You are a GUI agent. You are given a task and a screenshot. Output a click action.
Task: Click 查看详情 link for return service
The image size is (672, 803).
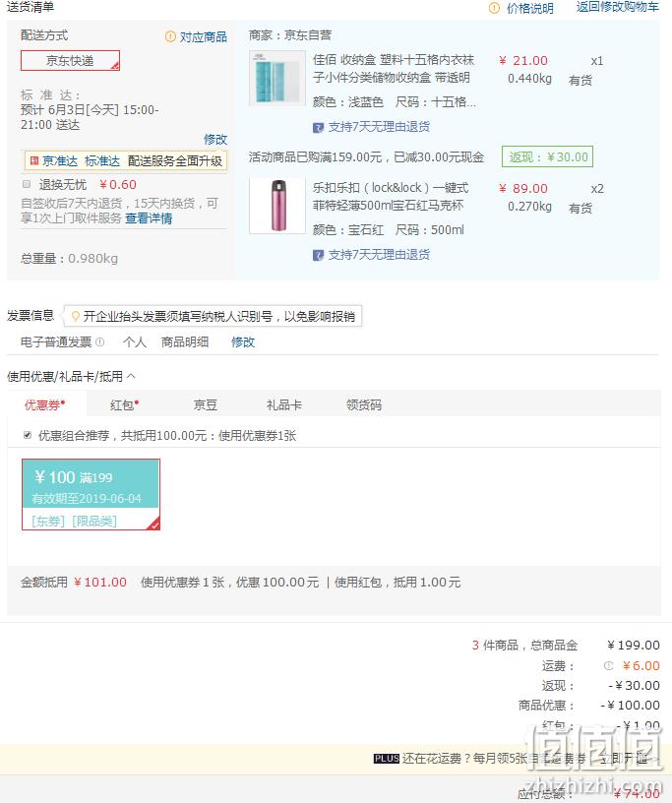tap(149, 218)
